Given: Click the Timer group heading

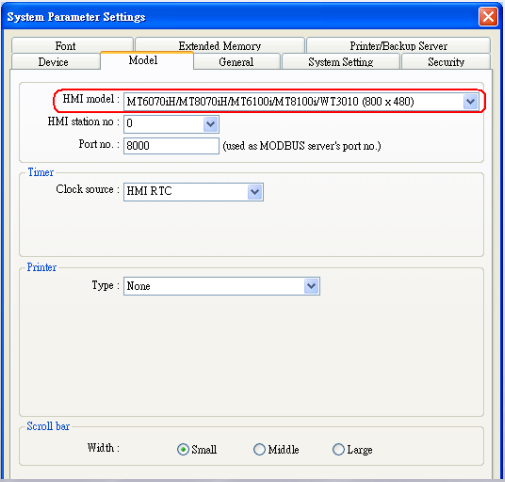Looking at the screenshot, I should 41,172.
